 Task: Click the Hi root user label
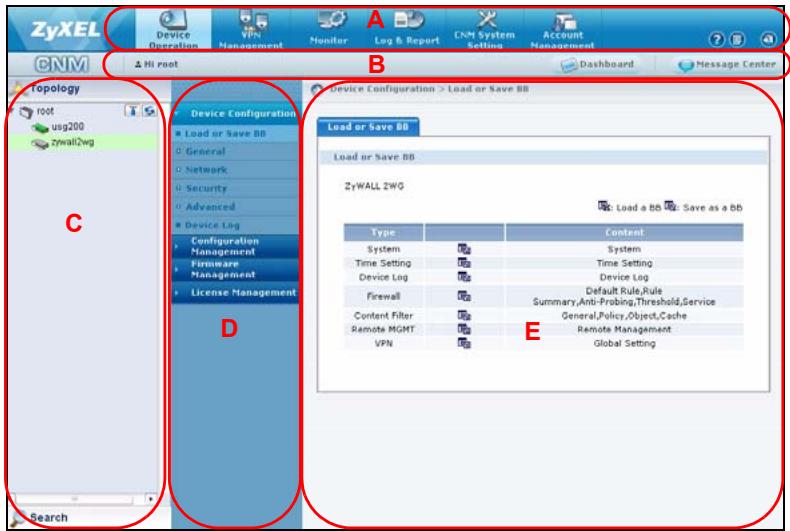point(157,64)
